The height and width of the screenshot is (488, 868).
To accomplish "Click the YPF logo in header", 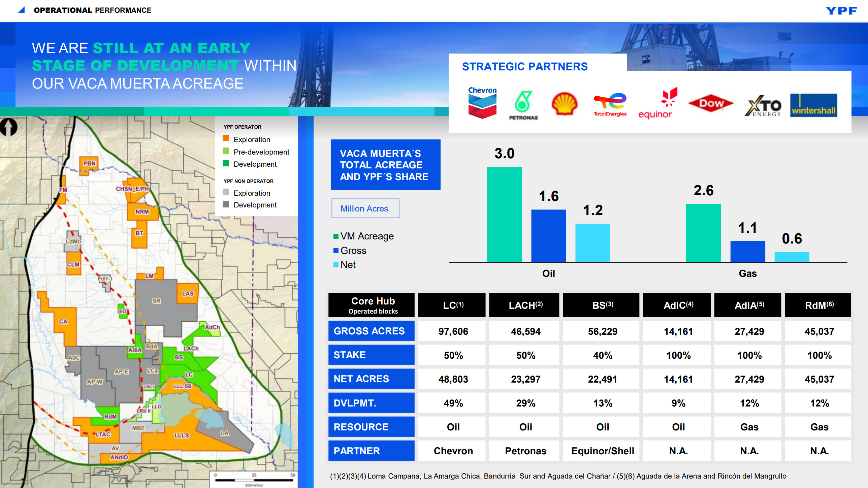I will pos(841,11).
